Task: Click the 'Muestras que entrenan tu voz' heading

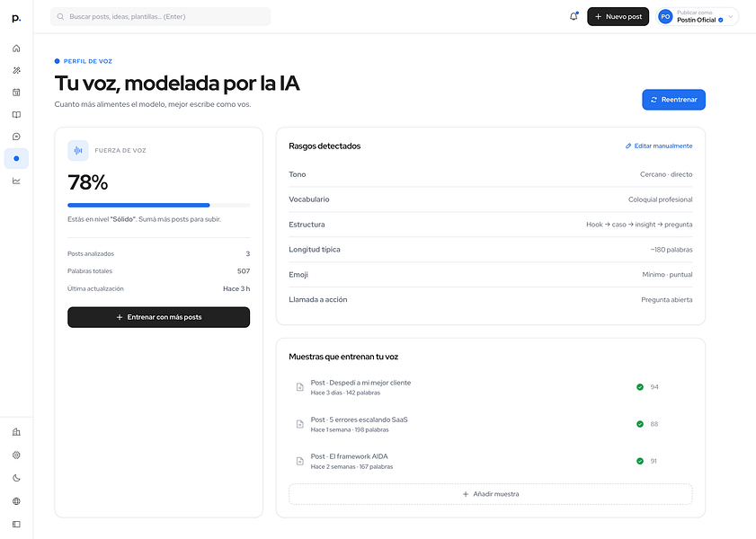Action: 343,357
